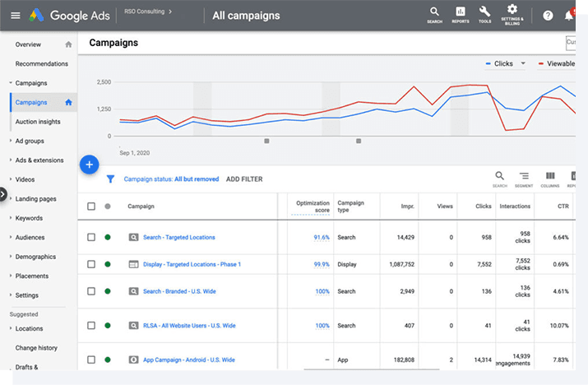Click the left gray chart range marker
Screen dimensions: 588x385
coord(266,141)
